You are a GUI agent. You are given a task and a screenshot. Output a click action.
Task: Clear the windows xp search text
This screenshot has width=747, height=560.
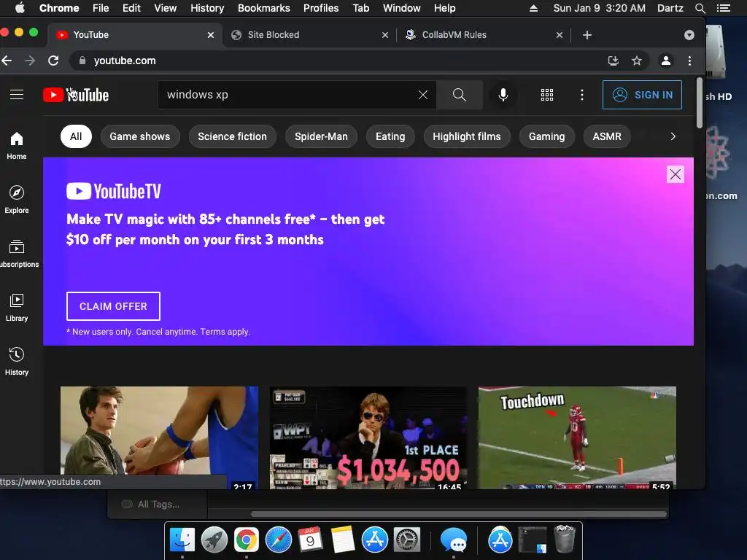pyautogui.click(x=422, y=95)
